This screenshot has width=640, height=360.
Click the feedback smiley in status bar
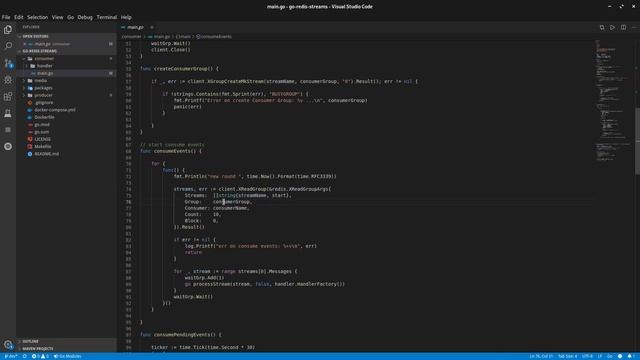pos(620,356)
